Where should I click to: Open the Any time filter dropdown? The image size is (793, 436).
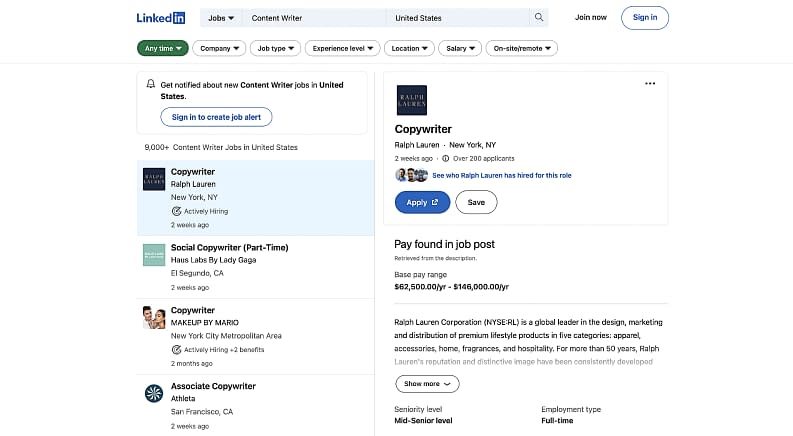click(163, 48)
